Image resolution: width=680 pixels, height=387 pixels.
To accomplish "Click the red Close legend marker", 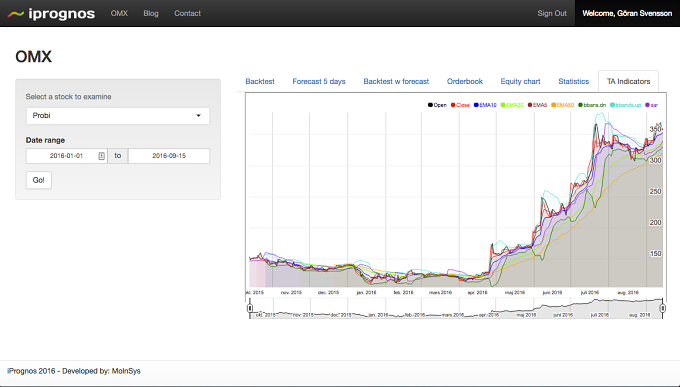I will 453,105.
